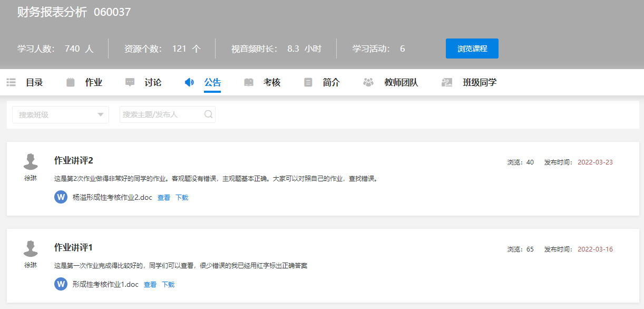Screen dimensions: 644x309
Task: Click Word icon beside 杨溢形成性考核作业2.doc
Action: (x=61, y=197)
